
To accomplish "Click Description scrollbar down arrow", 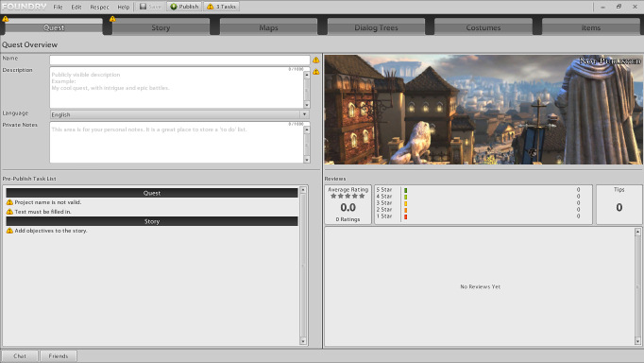I will (x=307, y=105).
